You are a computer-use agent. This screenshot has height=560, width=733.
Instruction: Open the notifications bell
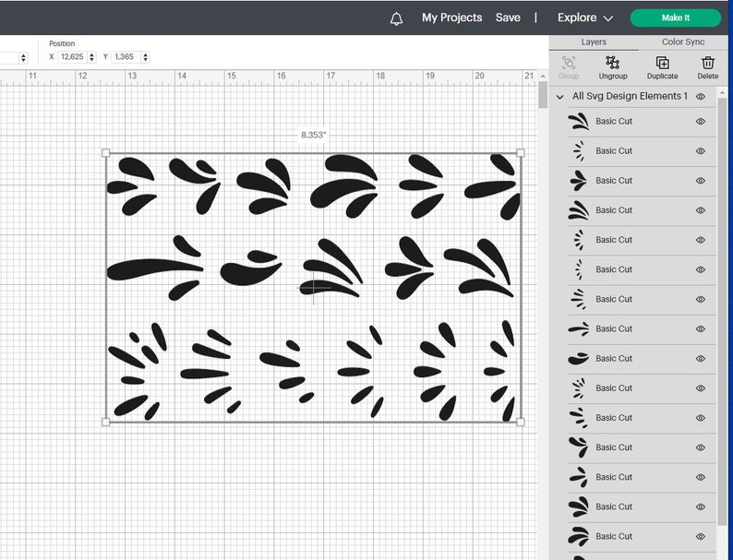coord(396,18)
